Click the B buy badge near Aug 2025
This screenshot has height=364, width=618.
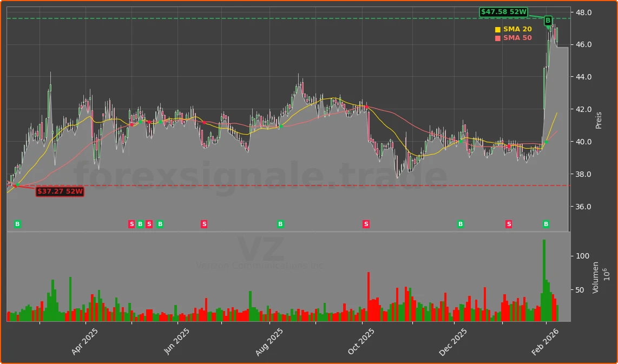[280, 223]
